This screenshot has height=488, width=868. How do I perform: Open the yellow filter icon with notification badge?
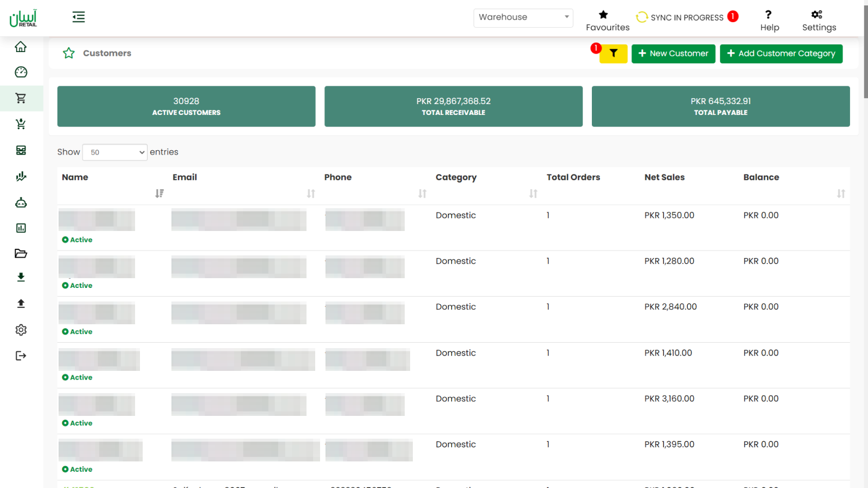[613, 54]
